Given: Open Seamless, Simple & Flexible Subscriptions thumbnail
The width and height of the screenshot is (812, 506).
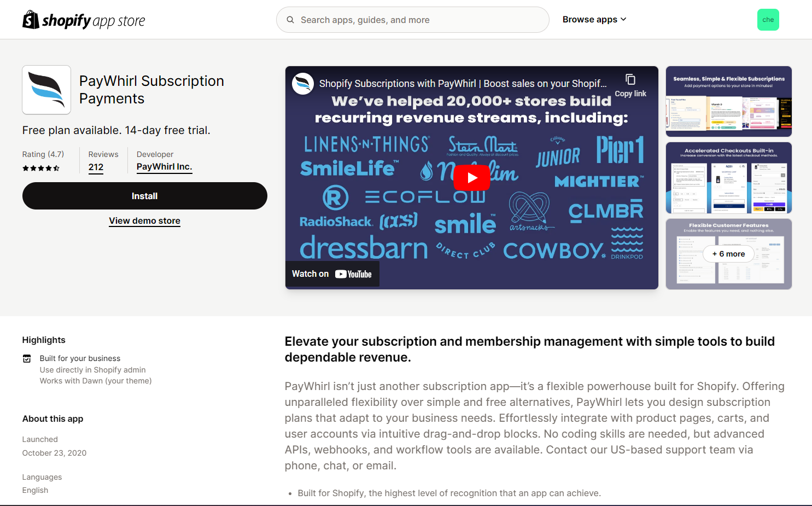Looking at the screenshot, I should [729, 101].
